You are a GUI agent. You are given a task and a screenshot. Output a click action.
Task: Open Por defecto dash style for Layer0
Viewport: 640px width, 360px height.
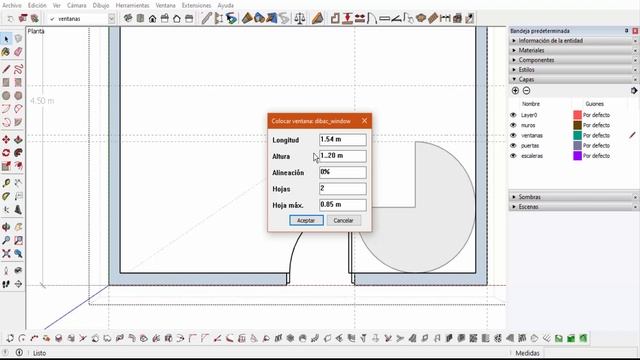(596, 115)
